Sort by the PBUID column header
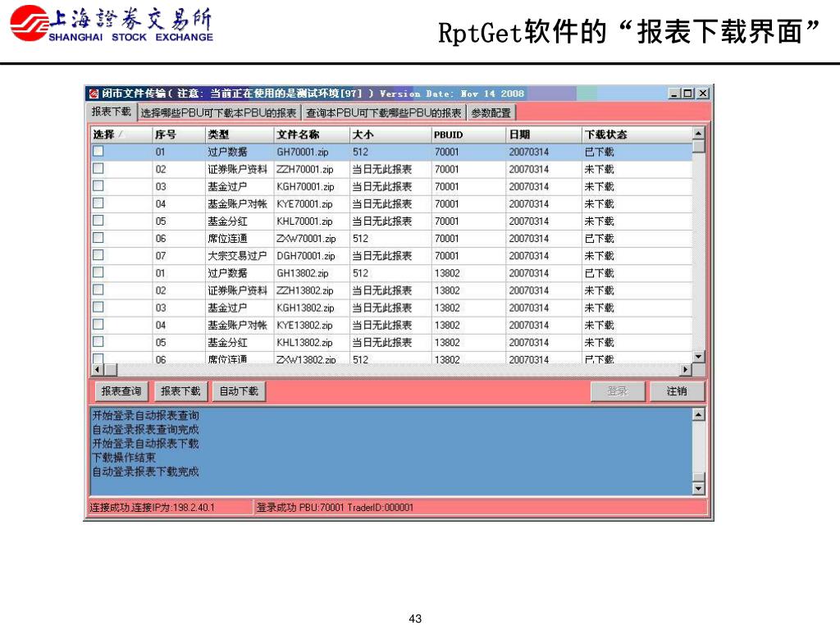Screen dimensions: 840x630 [x=468, y=135]
